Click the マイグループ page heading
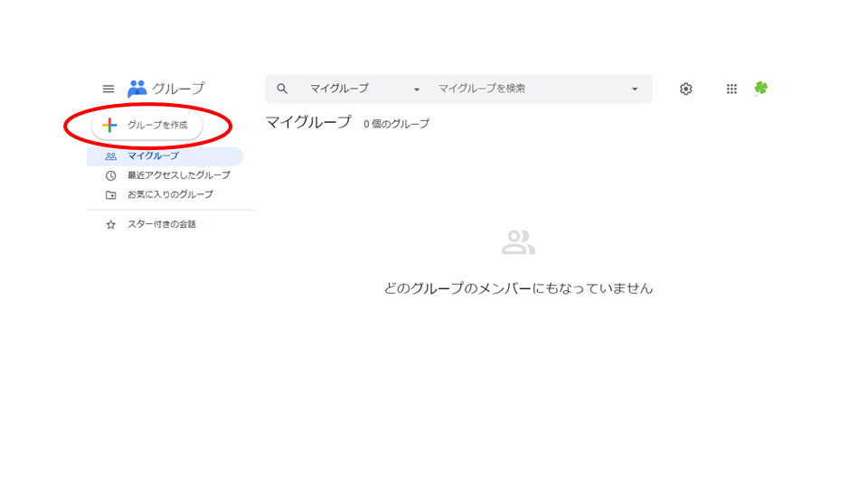The height and width of the screenshot is (489, 868). pyautogui.click(x=308, y=122)
